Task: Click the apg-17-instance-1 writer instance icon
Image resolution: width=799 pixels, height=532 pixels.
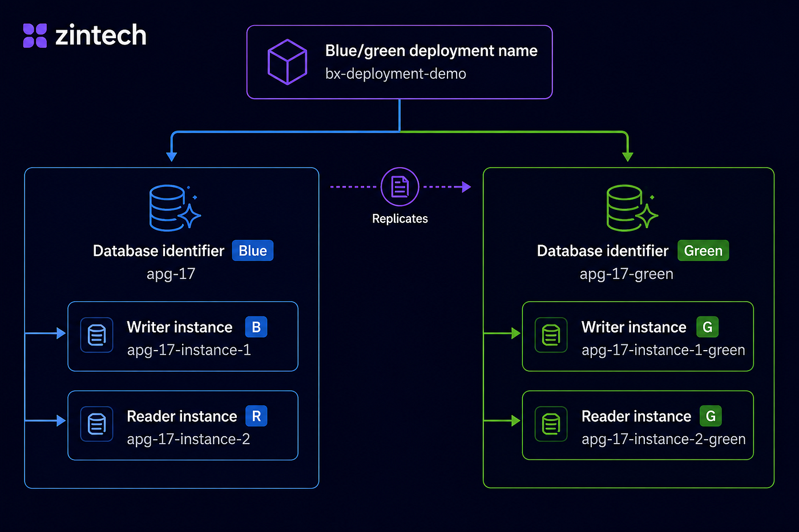Action: (96, 335)
